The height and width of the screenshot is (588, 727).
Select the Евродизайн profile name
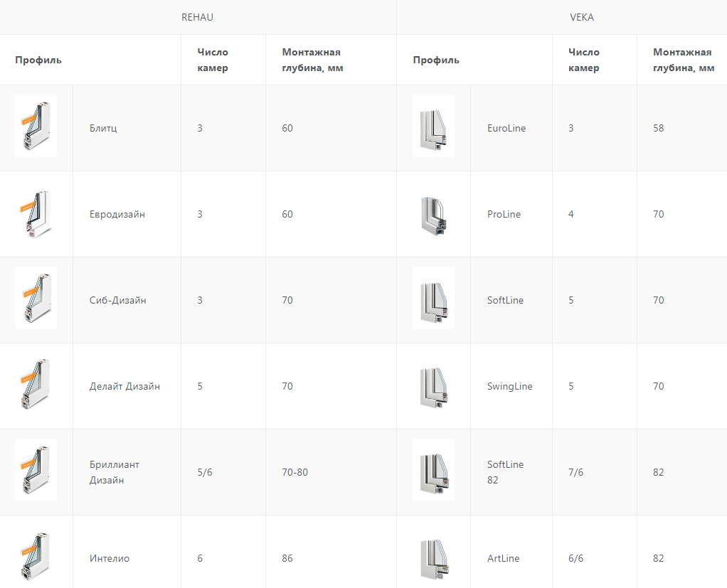[117, 214]
